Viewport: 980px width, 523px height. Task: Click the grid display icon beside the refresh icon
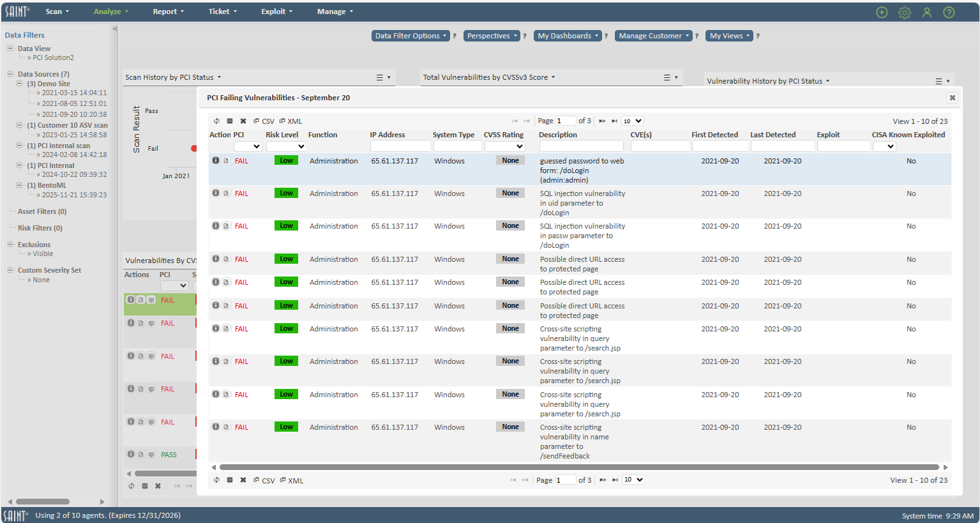tap(230, 121)
